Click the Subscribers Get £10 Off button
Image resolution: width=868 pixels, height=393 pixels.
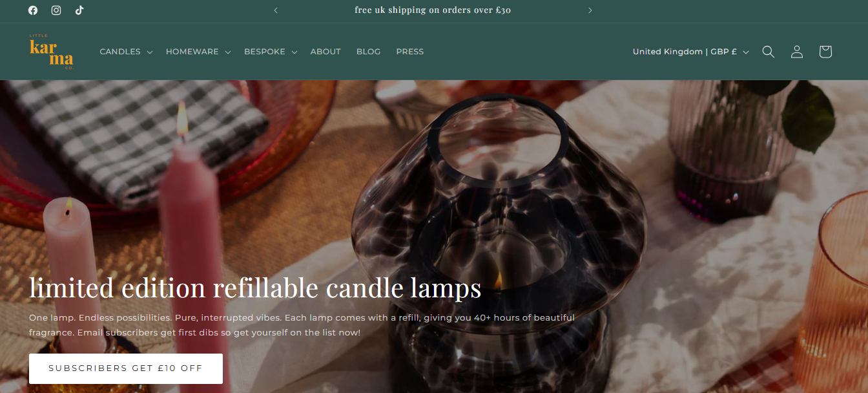coord(126,368)
